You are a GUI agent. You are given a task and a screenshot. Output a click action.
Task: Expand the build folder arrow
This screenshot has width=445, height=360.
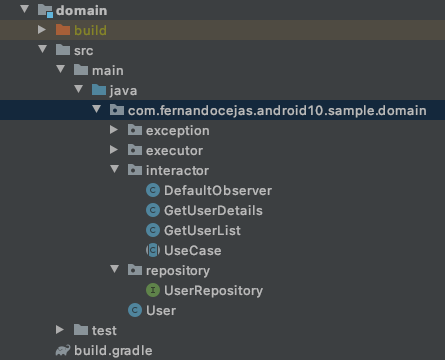point(42,30)
